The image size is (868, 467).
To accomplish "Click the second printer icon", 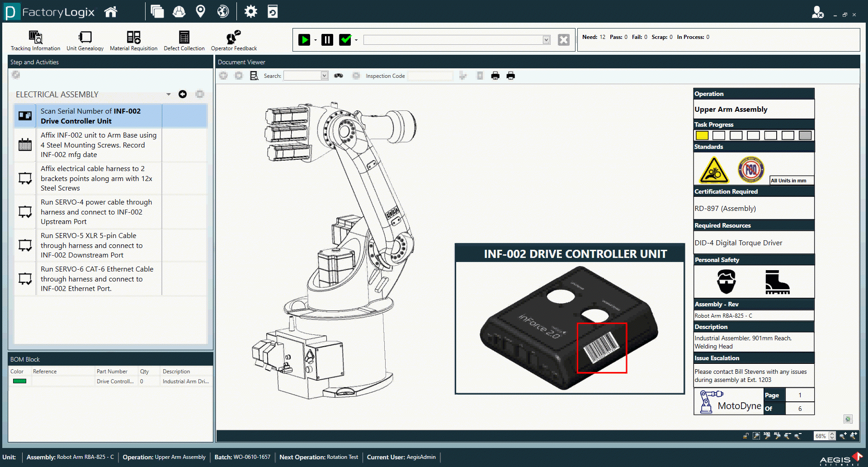I will point(511,76).
